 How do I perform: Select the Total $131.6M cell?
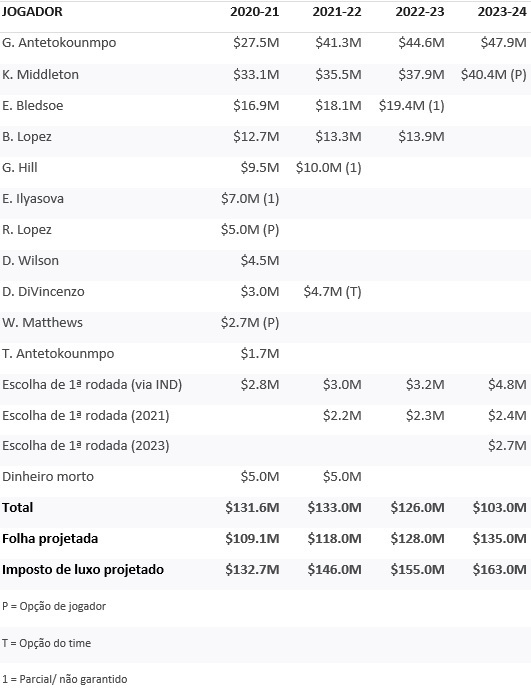pyautogui.click(x=252, y=507)
